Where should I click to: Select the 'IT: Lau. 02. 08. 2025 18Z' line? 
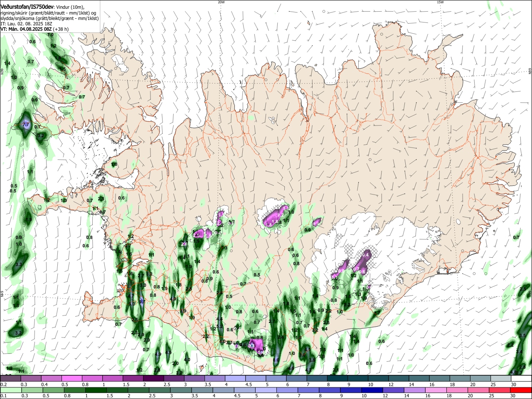click(x=26, y=24)
